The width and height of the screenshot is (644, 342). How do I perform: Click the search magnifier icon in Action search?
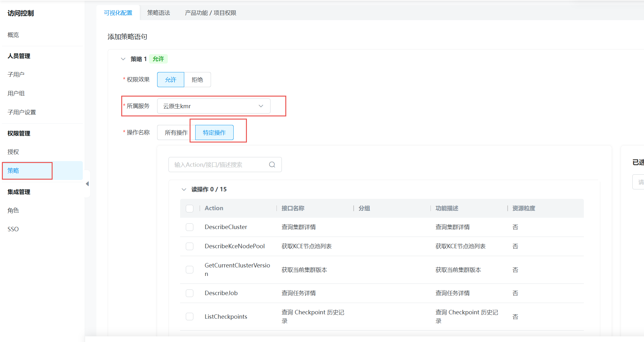(272, 165)
